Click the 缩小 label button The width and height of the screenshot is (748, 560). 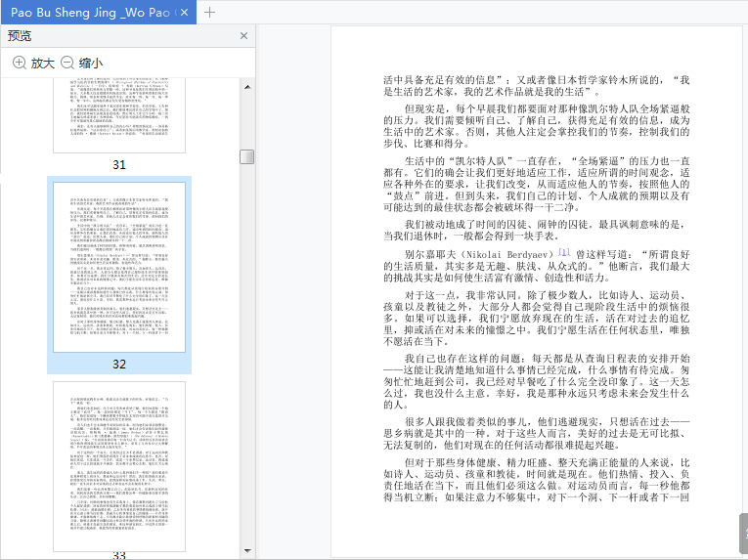click(x=91, y=63)
